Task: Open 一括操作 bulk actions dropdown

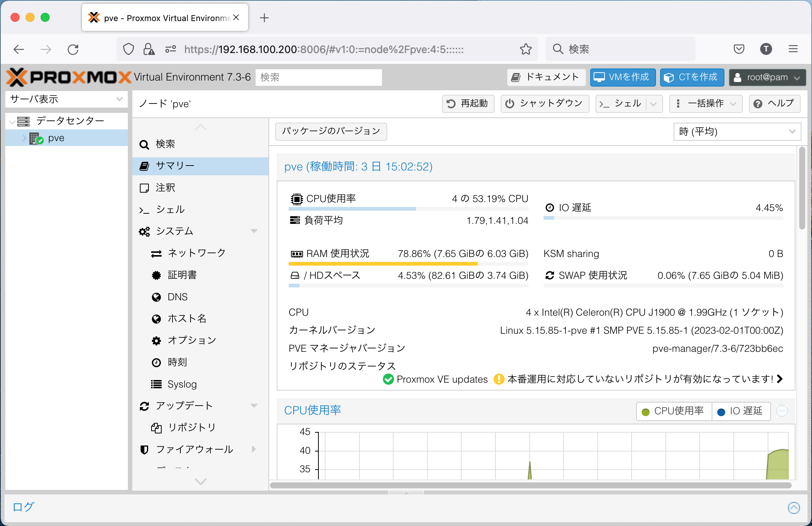Action: 706,103
